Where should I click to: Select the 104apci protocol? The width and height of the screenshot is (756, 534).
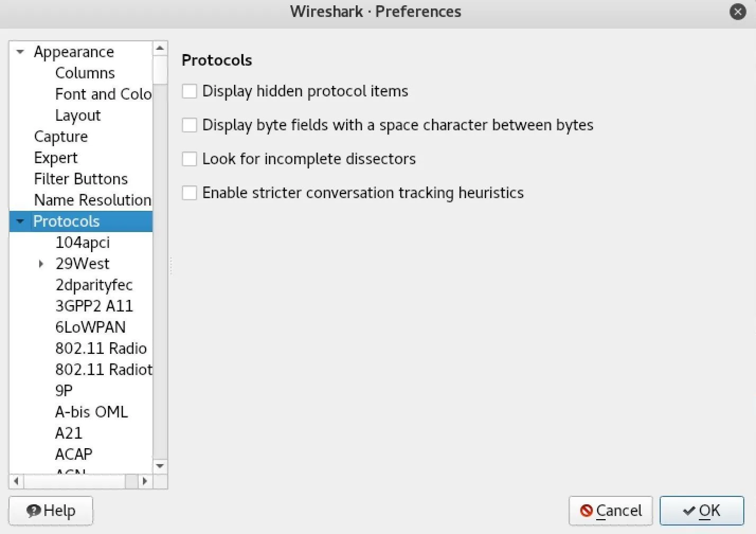coord(83,243)
